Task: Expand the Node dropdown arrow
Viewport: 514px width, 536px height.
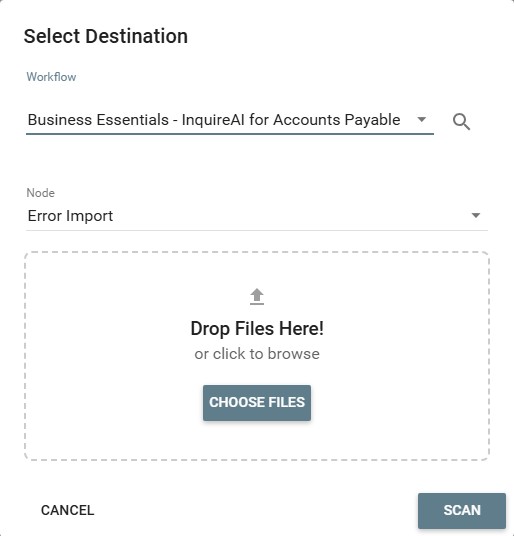Action: 476,215
